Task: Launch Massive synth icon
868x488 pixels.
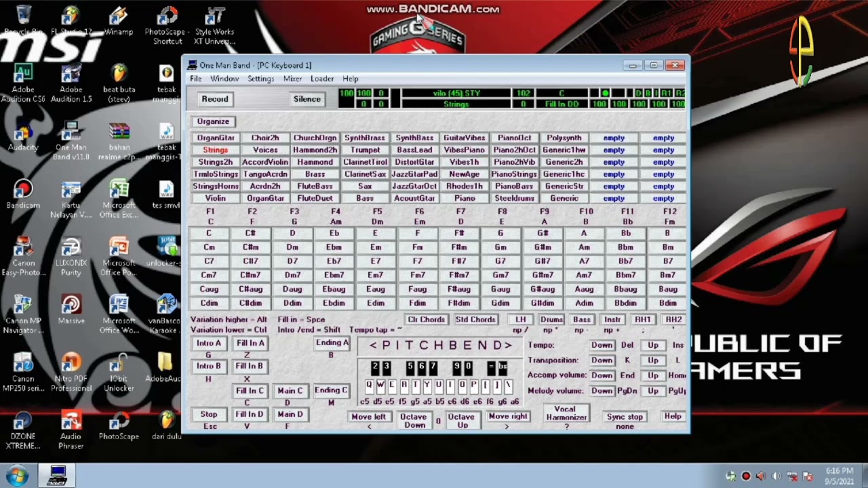Action: click(71, 309)
